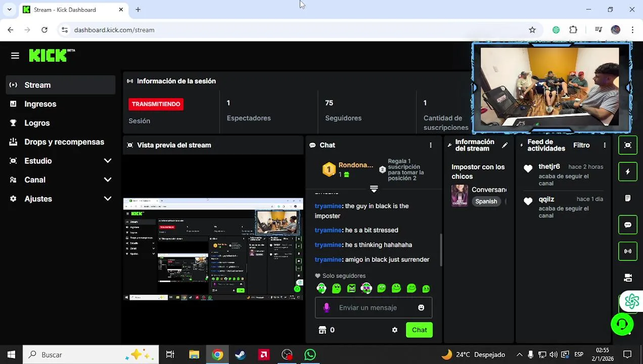Focus the Enviar un mensaje field

(x=374, y=307)
